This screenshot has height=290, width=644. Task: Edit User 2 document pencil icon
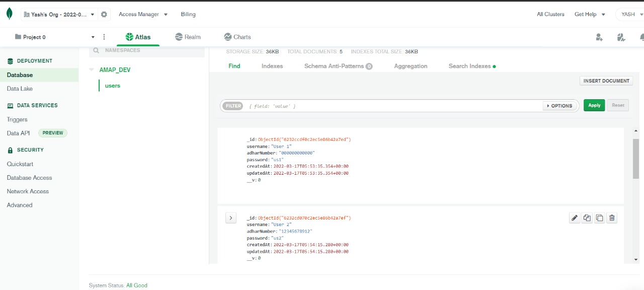(x=575, y=218)
